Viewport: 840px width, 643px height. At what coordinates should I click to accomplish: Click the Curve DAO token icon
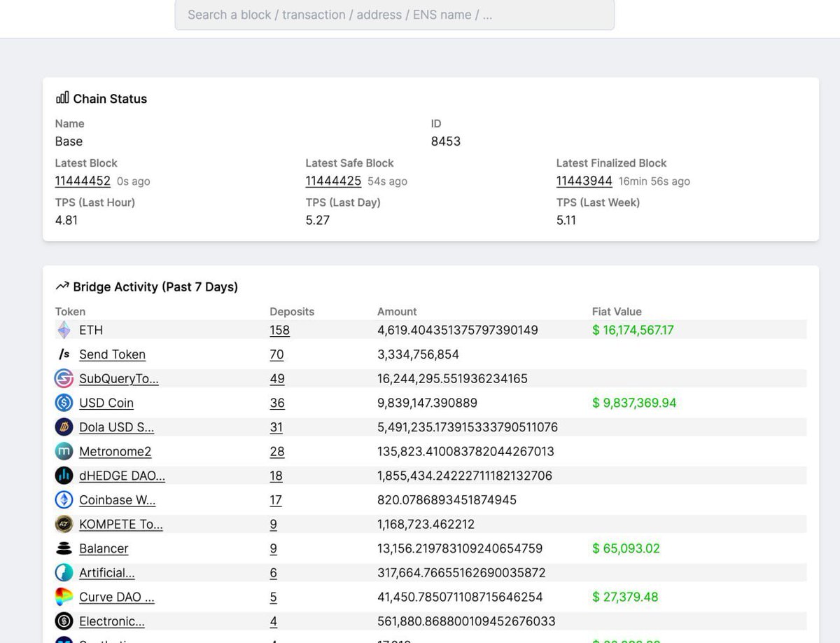point(64,597)
